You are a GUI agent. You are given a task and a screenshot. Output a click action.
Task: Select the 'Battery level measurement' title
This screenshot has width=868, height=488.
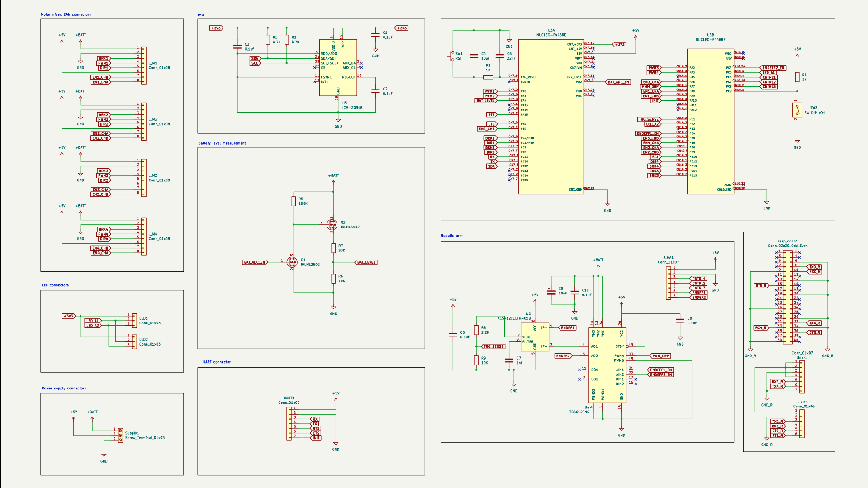[222, 143]
